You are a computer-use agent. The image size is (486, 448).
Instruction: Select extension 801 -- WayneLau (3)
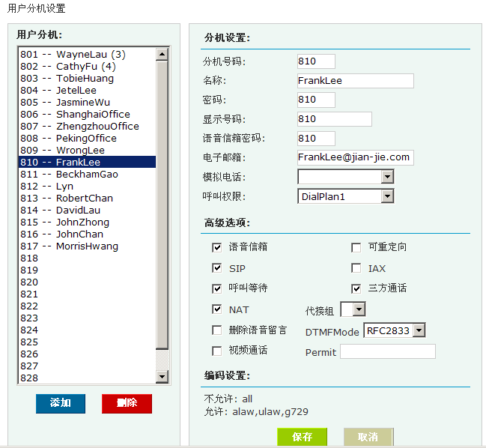pos(87,54)
